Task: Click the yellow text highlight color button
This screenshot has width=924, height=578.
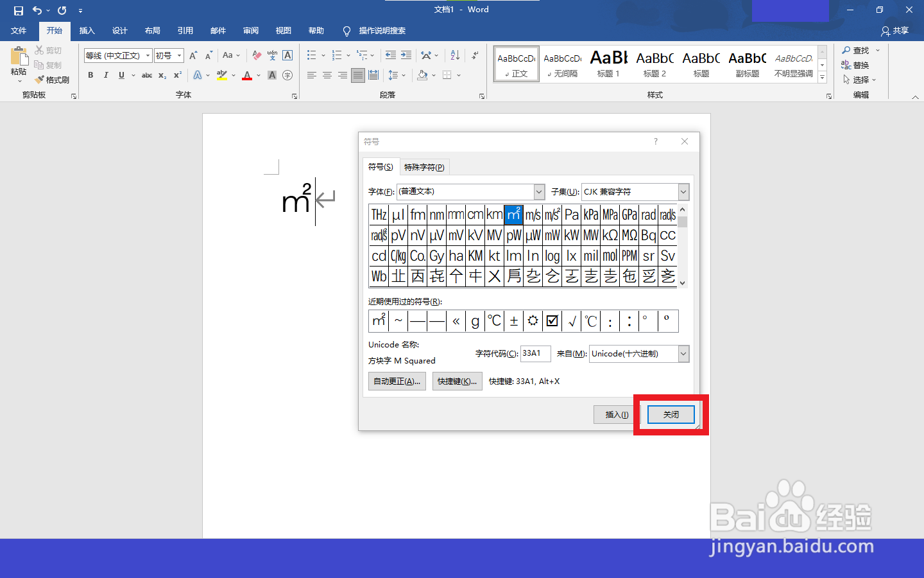Action: tap(222, 75)
